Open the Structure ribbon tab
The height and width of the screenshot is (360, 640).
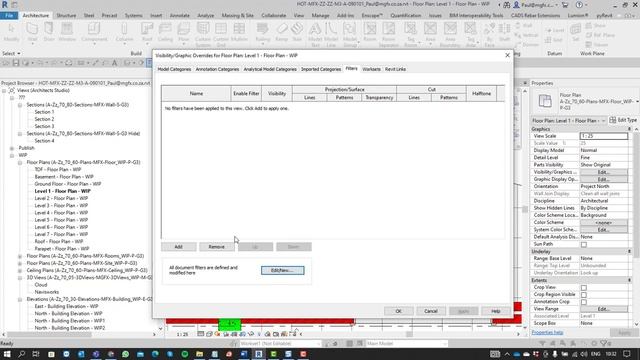[66, 16]
